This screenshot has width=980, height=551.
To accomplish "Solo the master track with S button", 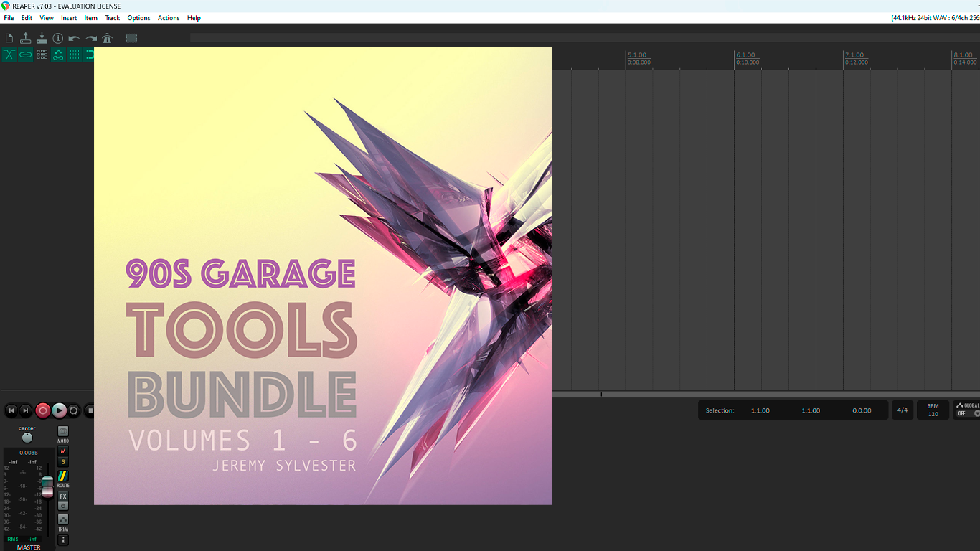I will pos(63,462).
